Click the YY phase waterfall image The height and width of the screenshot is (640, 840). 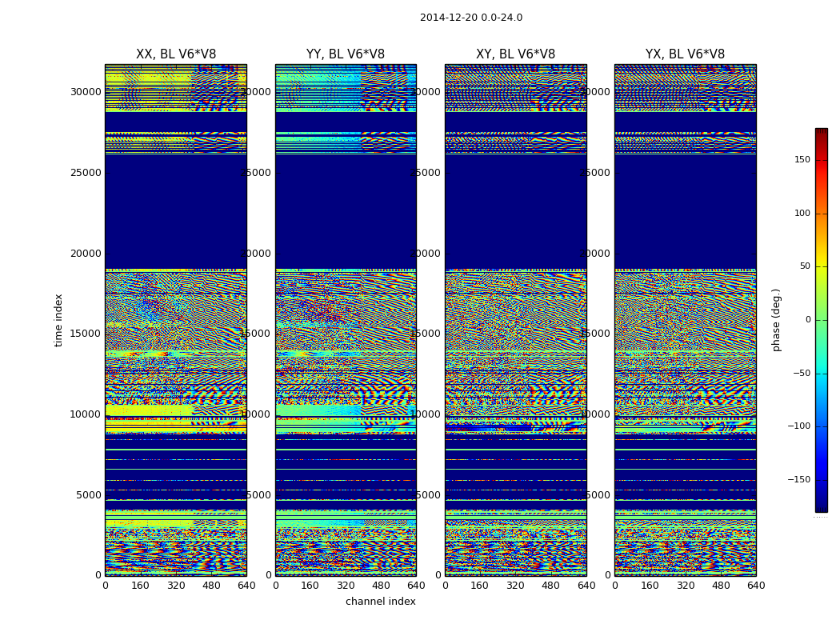[346, 320]
